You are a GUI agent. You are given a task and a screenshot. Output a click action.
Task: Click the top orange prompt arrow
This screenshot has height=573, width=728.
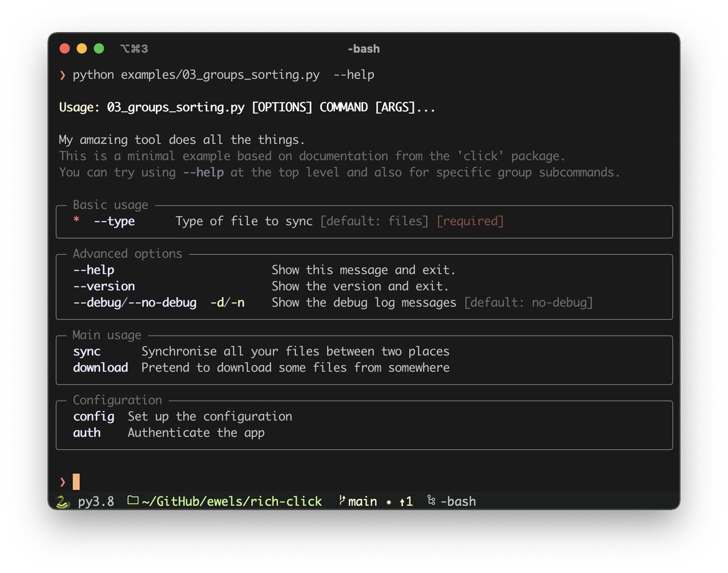(62, 75)
